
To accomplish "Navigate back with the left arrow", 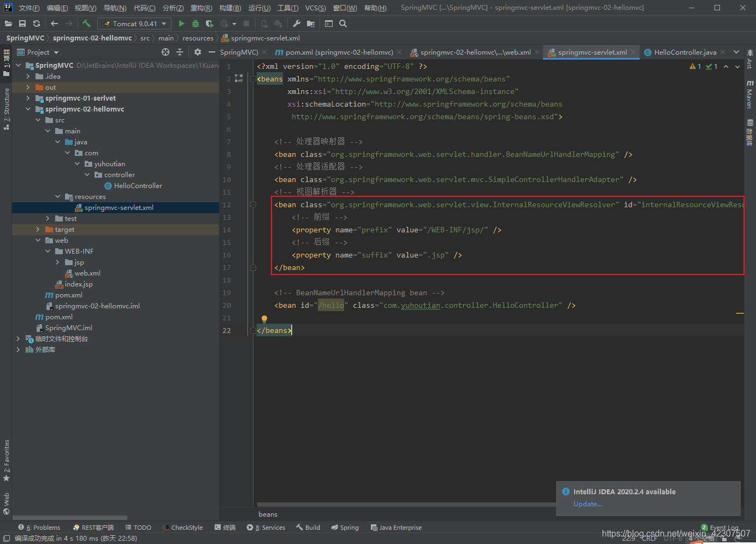I will click(x=54, y=24).
